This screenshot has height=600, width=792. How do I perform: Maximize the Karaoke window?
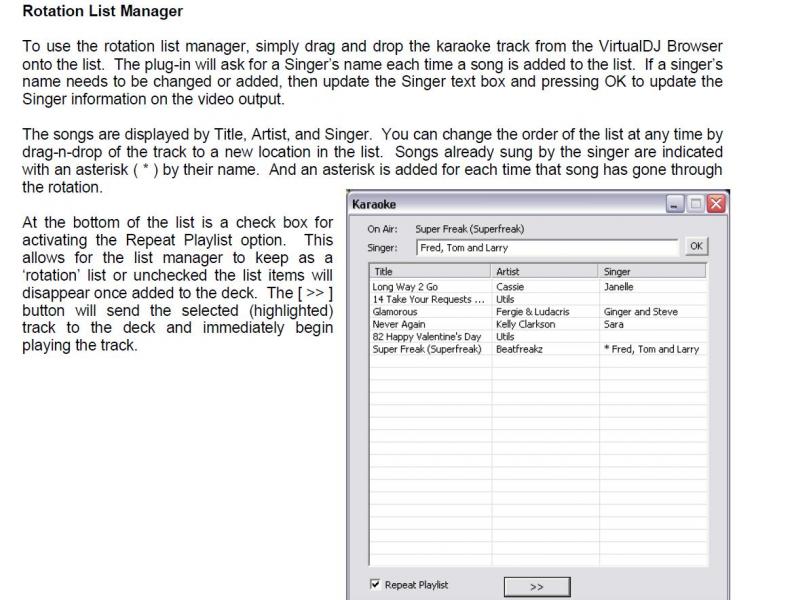click(695, 204)
